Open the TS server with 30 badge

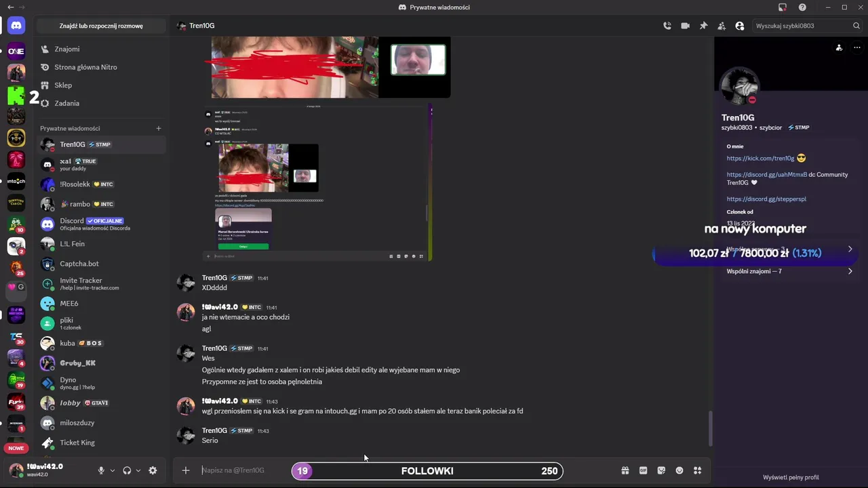tap(16, 337)
